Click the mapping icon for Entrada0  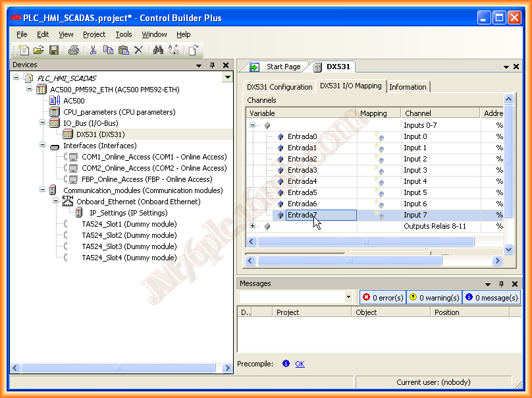(x=379, y=136)
